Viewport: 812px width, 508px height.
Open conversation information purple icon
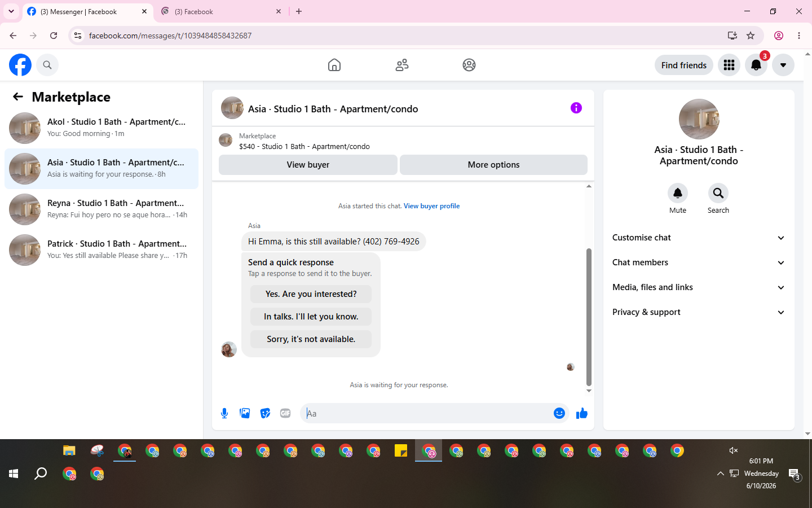click(576, 108)
